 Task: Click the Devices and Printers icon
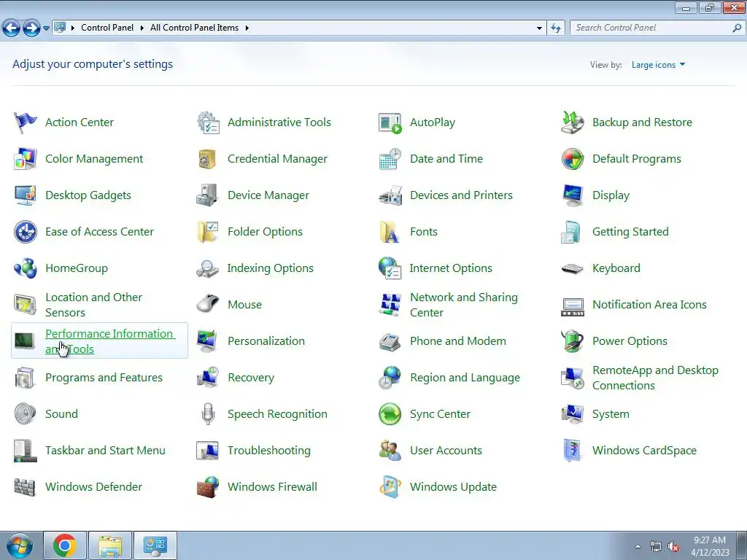pyautogui.click(x=390, y=195)
